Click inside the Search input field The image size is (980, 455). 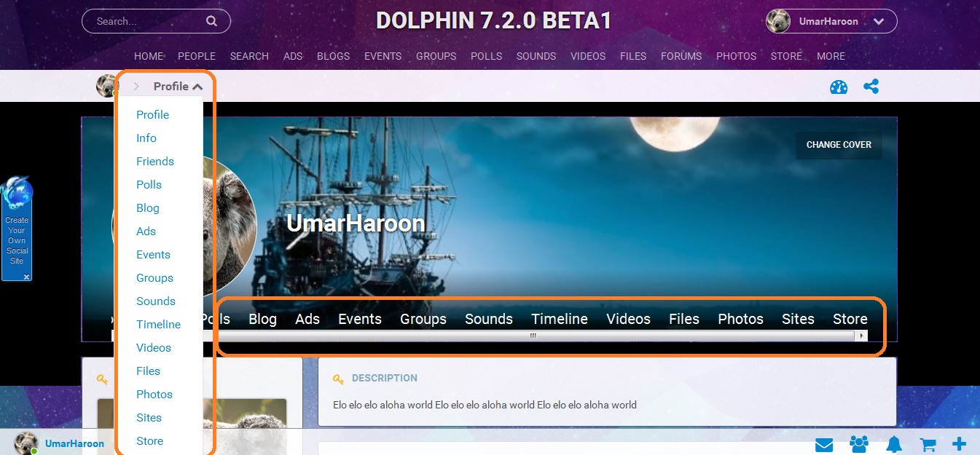pos(146,21)
